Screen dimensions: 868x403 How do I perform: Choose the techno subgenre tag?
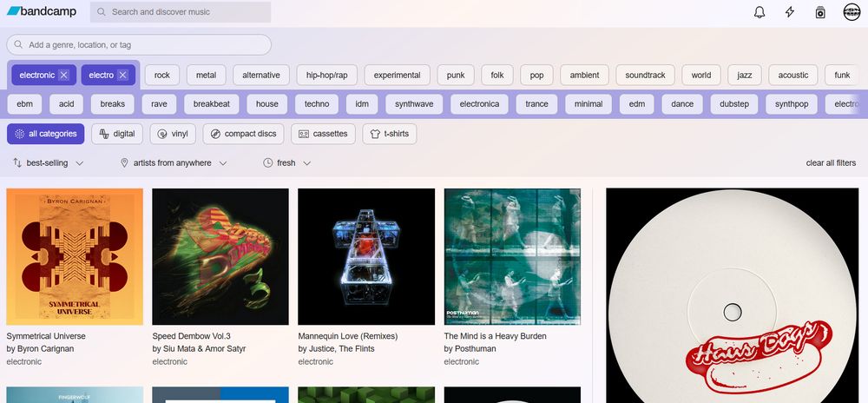(x=317, y=104)
